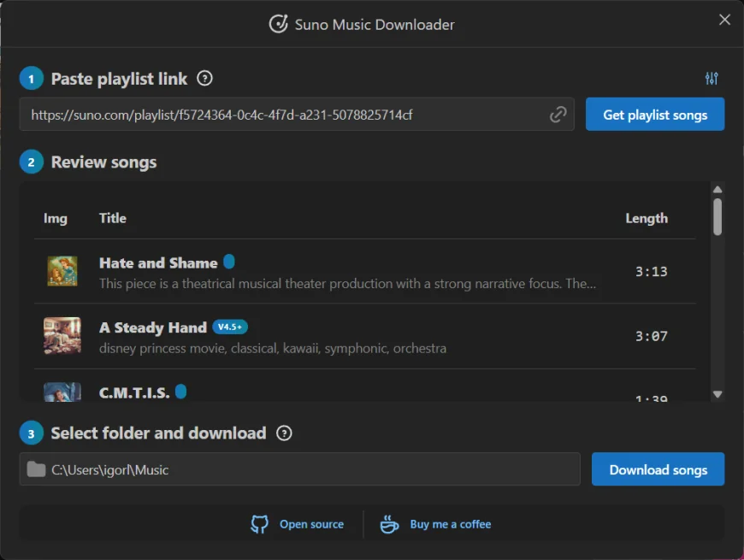Click the 3:13 length value
This screenshot has width=744, height=560.
coord(651,271)
